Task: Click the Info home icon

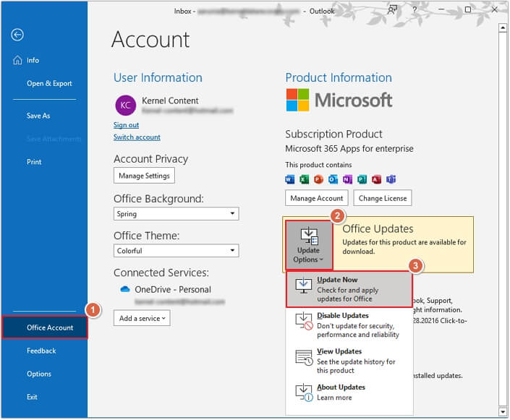Action: 17,60
